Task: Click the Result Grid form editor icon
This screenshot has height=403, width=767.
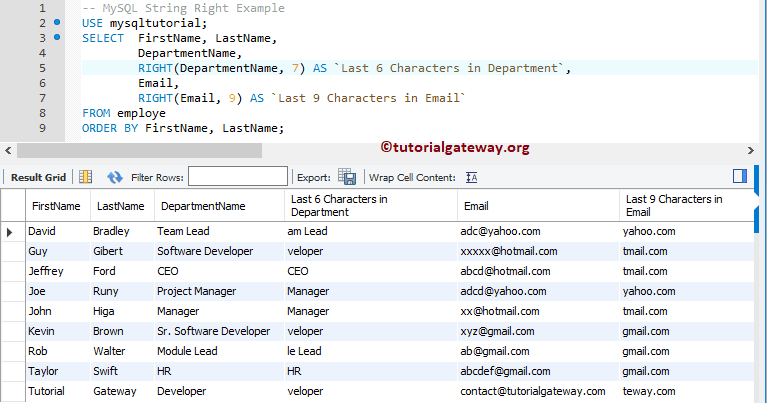Action: [86, 177]
